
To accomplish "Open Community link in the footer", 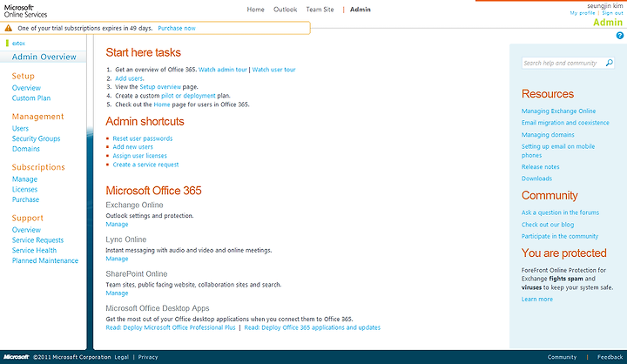I will (562, 357).
